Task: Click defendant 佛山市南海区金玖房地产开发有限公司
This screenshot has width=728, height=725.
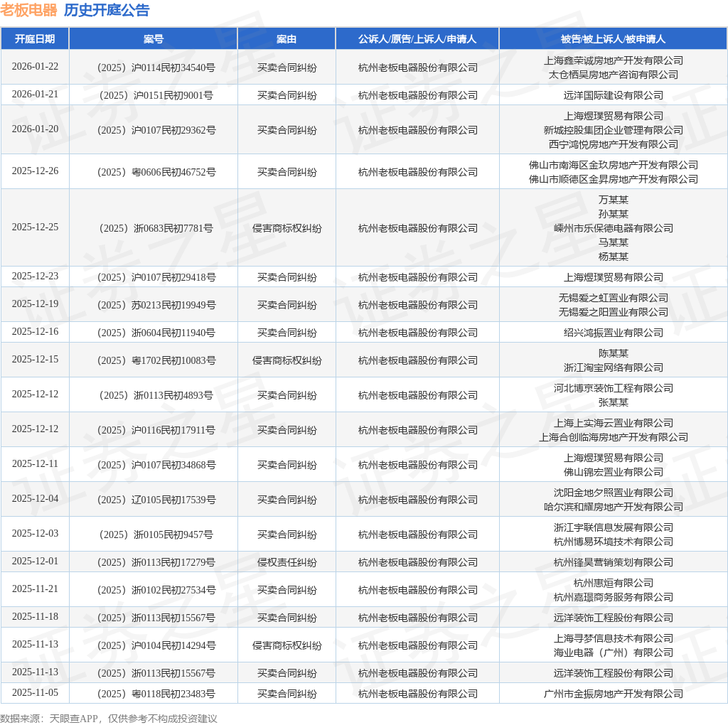Action: click(614, 165)
